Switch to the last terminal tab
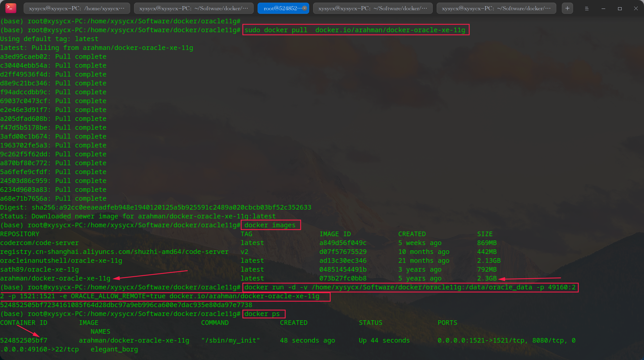Screen dimensions: 644x360 pyautogui.click(x=496, y=8)
